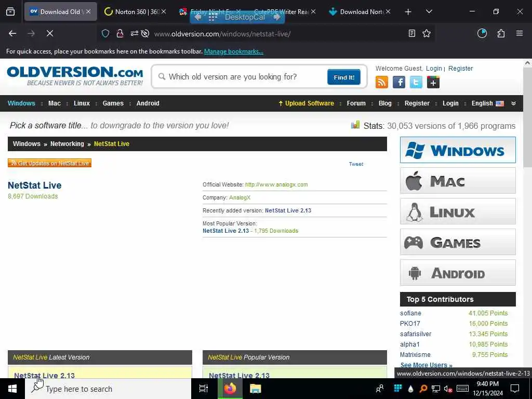
Task: Focus the old version search field
Action: (x=239, y=77)
